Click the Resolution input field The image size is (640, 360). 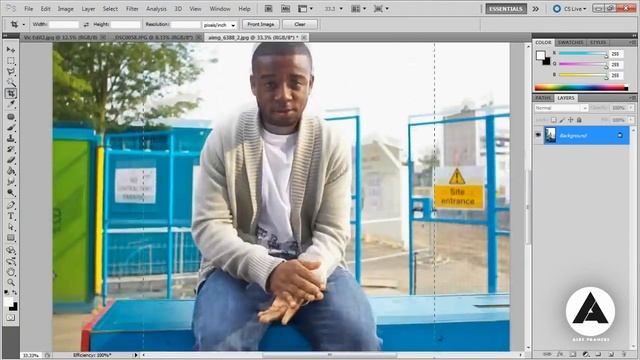[x=186, y=24]
